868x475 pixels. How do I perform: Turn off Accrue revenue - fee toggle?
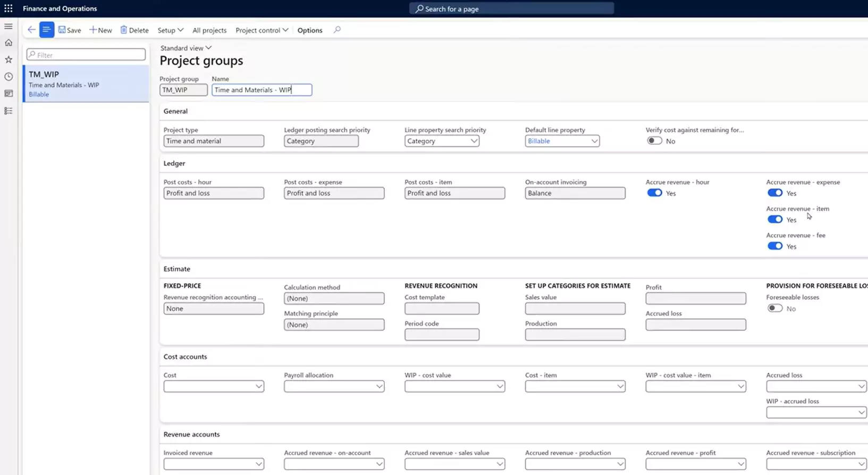pos(774,246)
